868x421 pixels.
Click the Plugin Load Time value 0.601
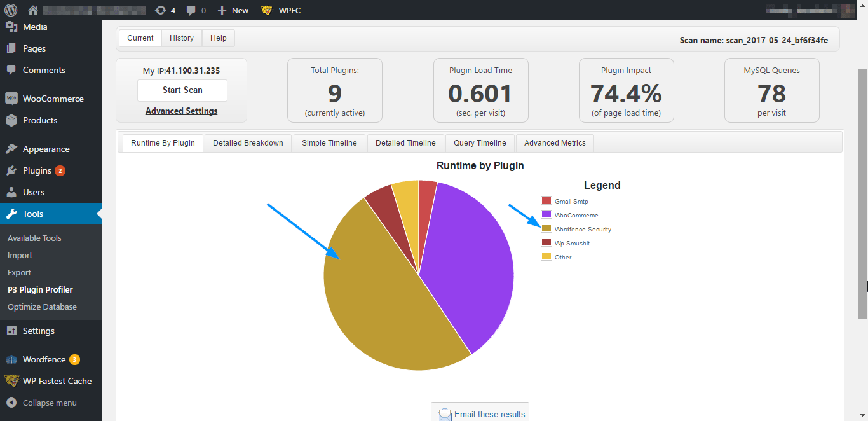point(480,93)
